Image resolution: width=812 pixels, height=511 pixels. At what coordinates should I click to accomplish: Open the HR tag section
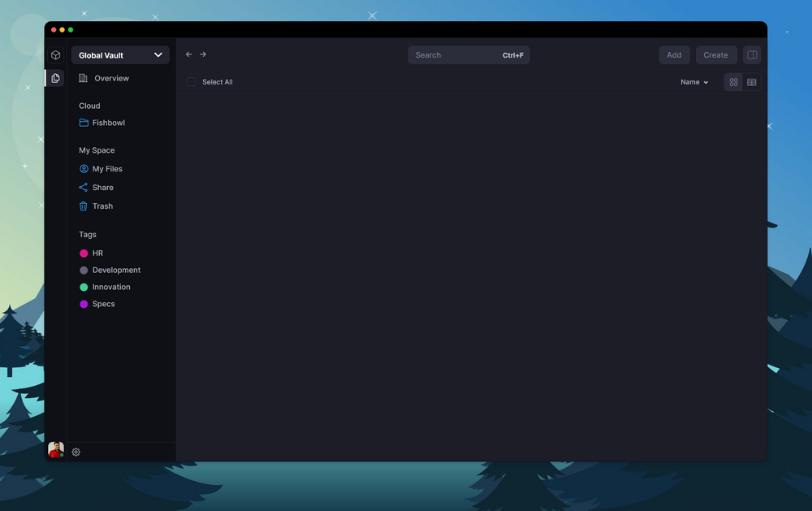point(96,253)
